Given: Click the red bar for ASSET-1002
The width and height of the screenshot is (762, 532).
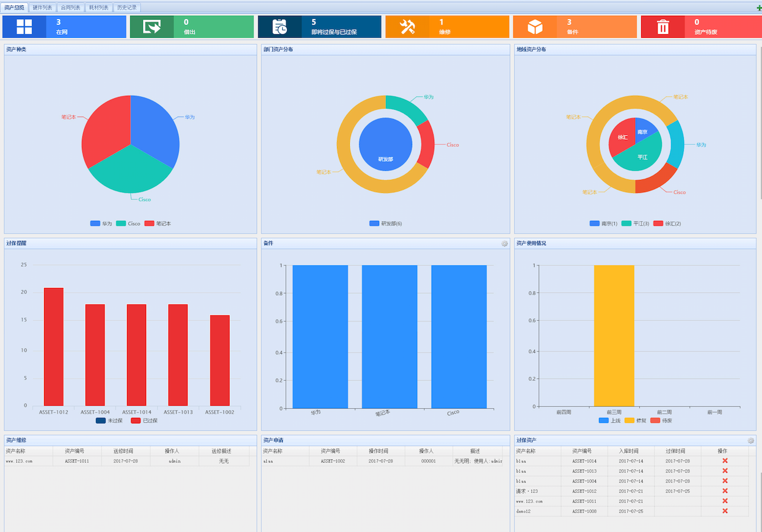Looking at the screenshot, I should pyautogui.click(x=220, y=361).
